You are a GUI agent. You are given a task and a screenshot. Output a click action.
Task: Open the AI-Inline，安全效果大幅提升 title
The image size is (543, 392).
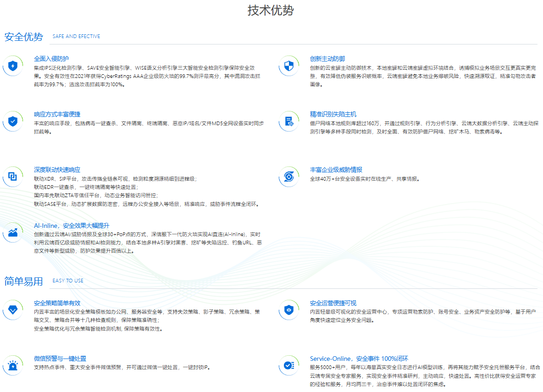tap(72, 226)
